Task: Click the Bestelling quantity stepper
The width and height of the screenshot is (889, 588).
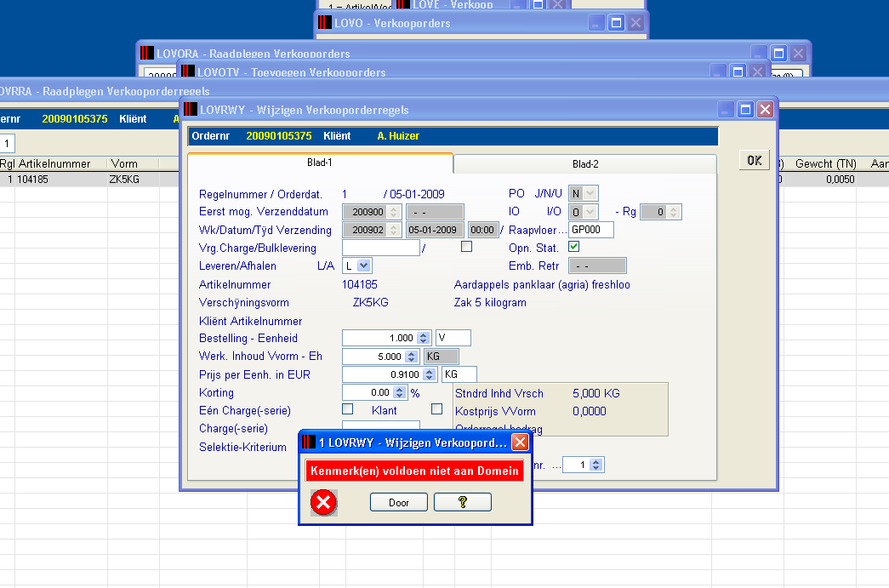Action: click(423, 338)
